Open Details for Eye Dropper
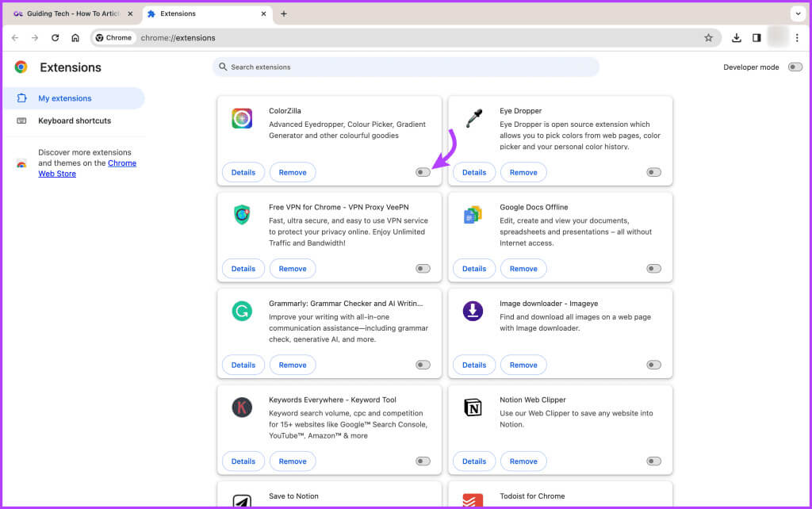The height and width of the screenshot is (509, 812). [474, 172]
